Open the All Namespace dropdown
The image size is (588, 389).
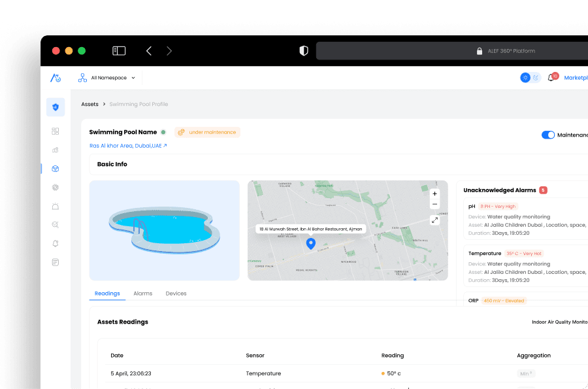pyautogui.click(x=107, y=78)
